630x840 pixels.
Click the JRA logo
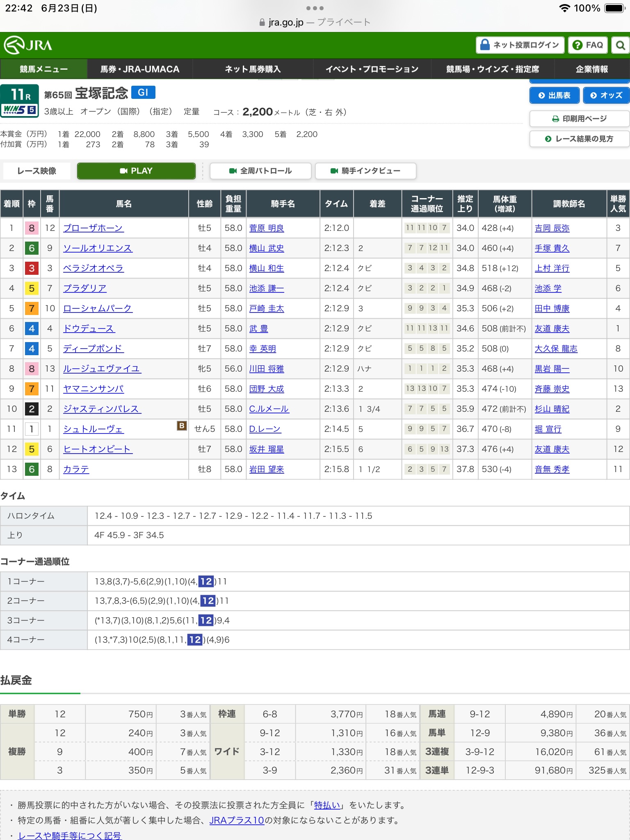click(x=28, y=45)
